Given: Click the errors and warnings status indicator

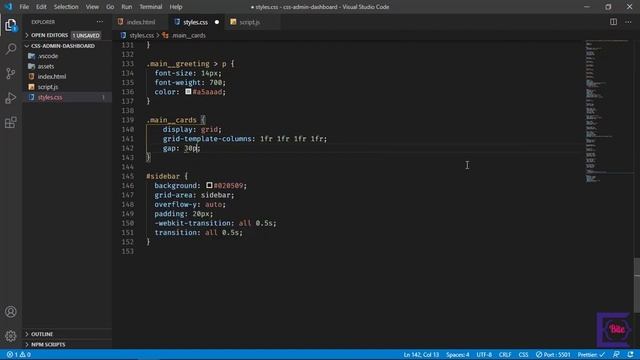Looking at the screenshot, I should click(x=19, y=355).
